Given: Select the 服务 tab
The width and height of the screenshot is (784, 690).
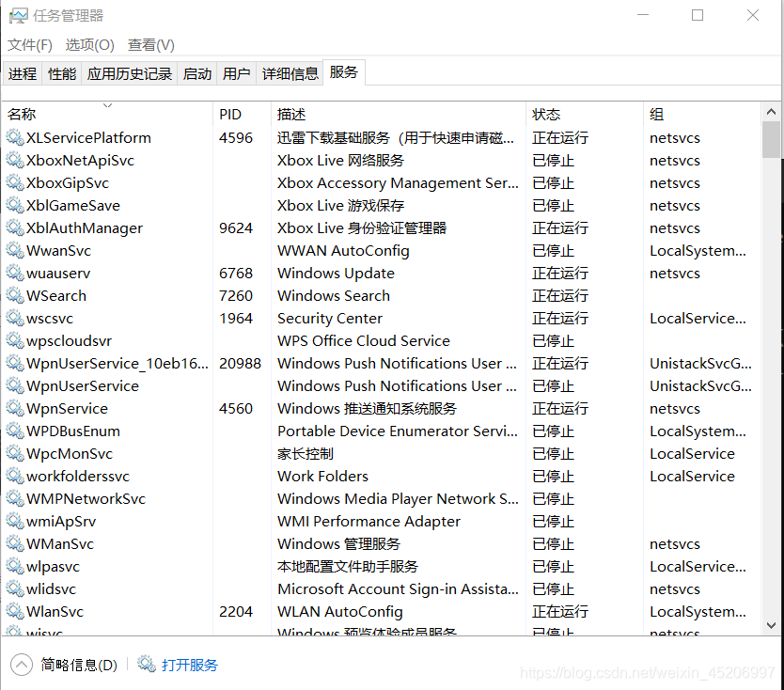Looking at the screenshot, I should 344,72.
